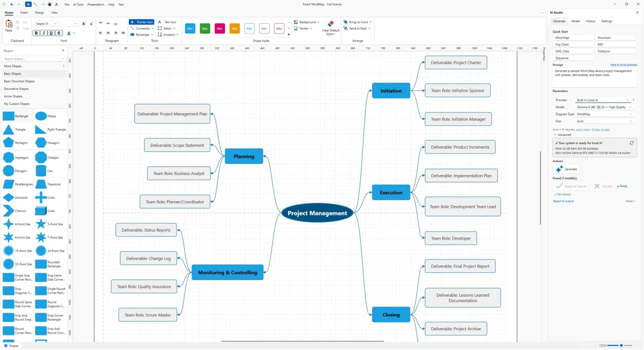Open the Design ribbon tab

[x=40, y=12]
